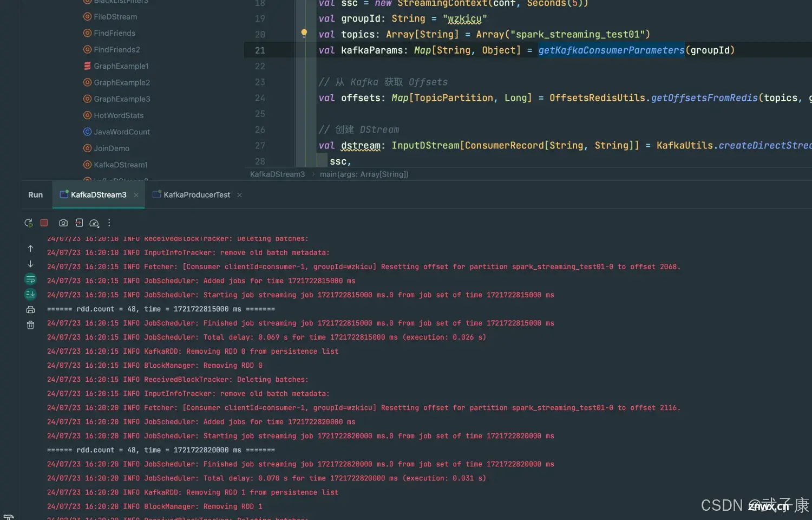Screen dimensions: 812x520
Task: Click the main(args: Array[String]) breadcrumb
Action: [x=364, y=174]
